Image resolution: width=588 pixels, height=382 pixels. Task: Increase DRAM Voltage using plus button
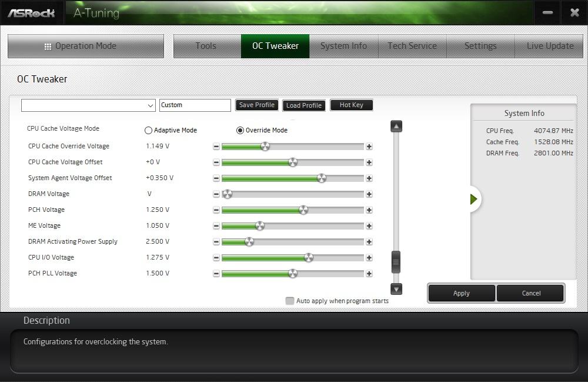coord(369,194)
